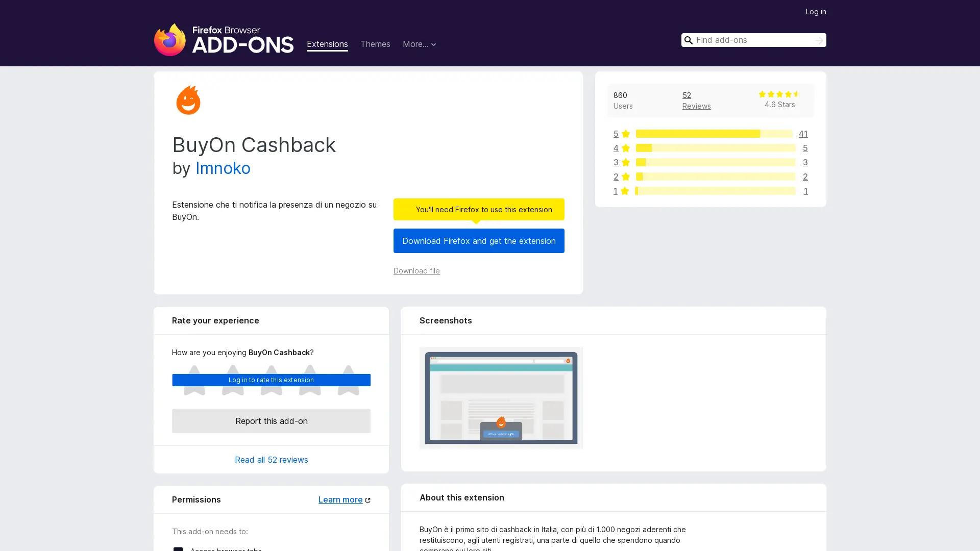Click the external link icon next to Learn more

(x=367, y=499)
